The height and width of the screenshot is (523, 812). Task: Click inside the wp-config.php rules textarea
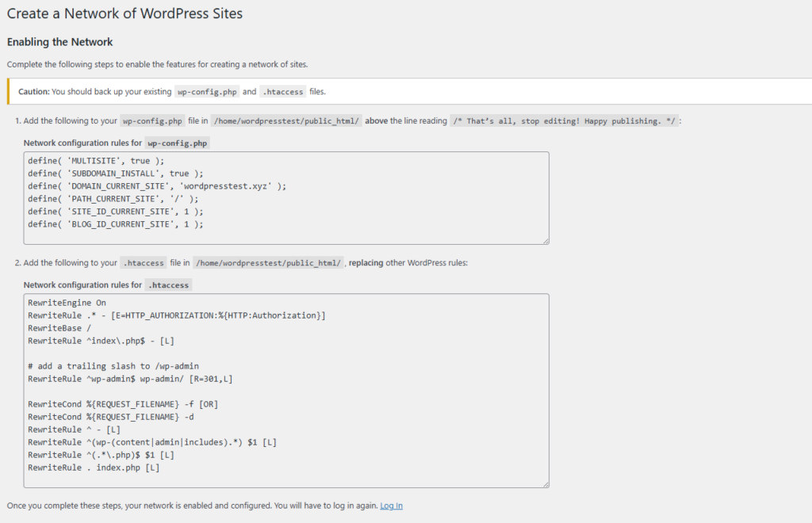[x=285, y=198]
